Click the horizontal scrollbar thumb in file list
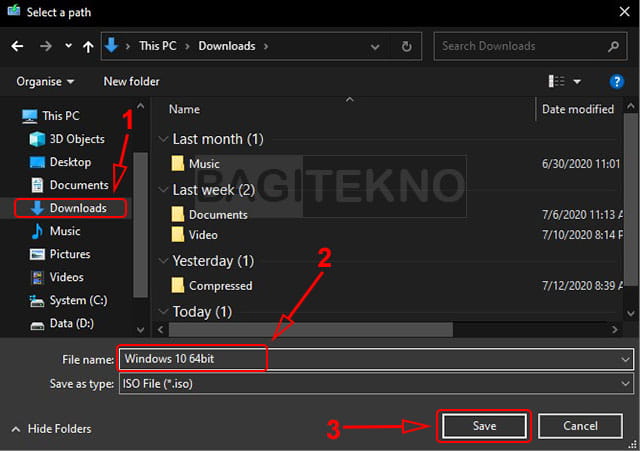The width and height of the screenshot is (640, 451). pos(311,330)
